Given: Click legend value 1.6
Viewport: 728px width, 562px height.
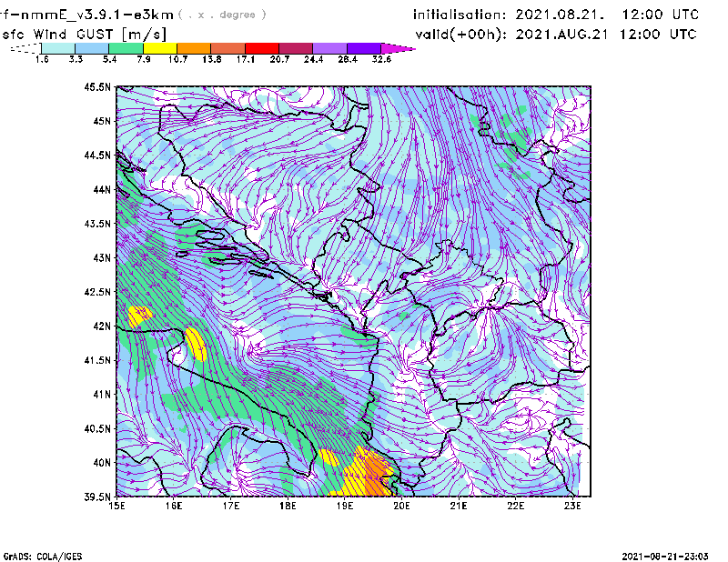Looking at the screenshot, I should click(x=42, y=59).
